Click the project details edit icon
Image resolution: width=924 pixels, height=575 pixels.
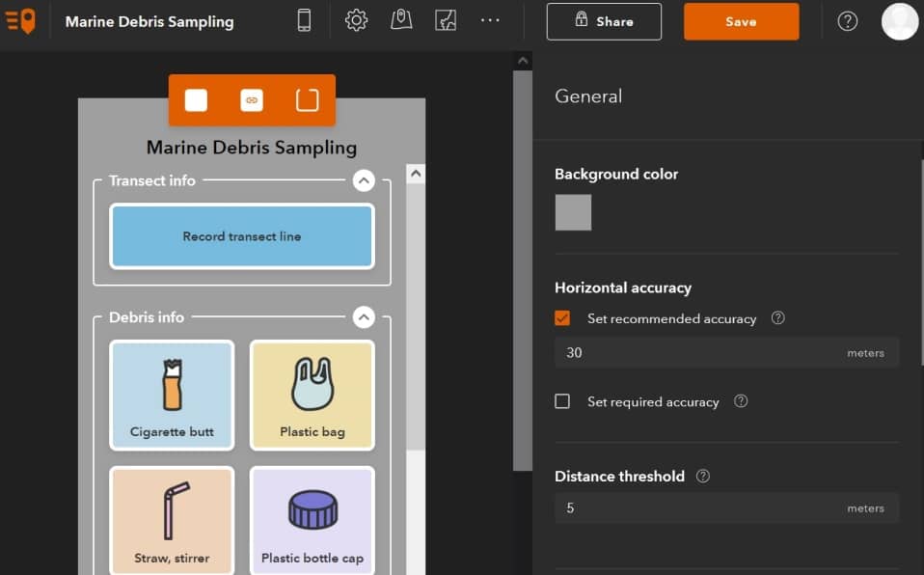[446, 20]
